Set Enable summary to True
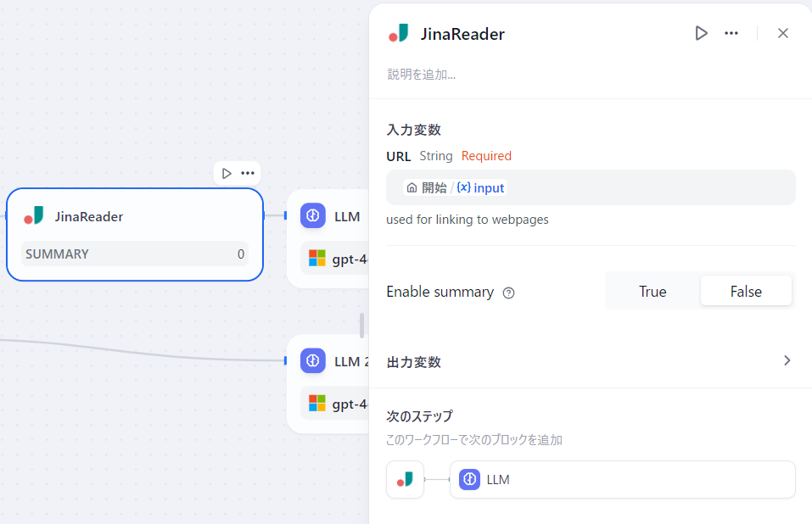 tap(652, 291)
